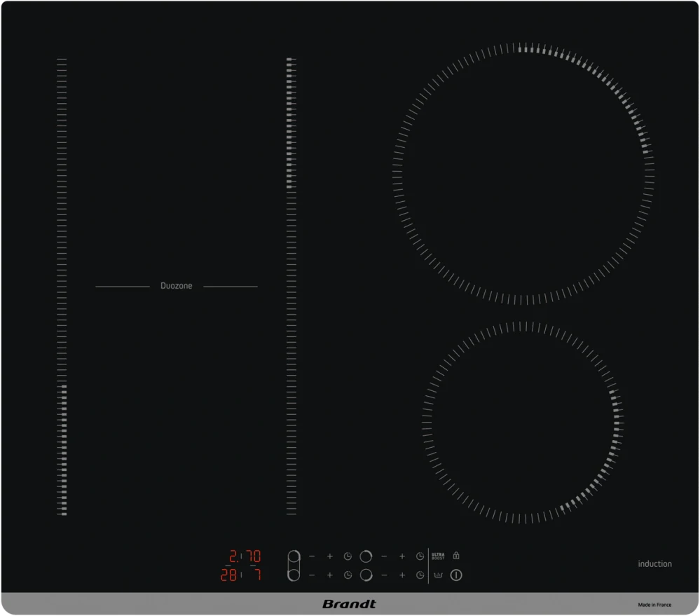Viewport: 700px width, 616px height.
Task: Click the Duozone label on the hob
Action: click(x=177, y=286)
